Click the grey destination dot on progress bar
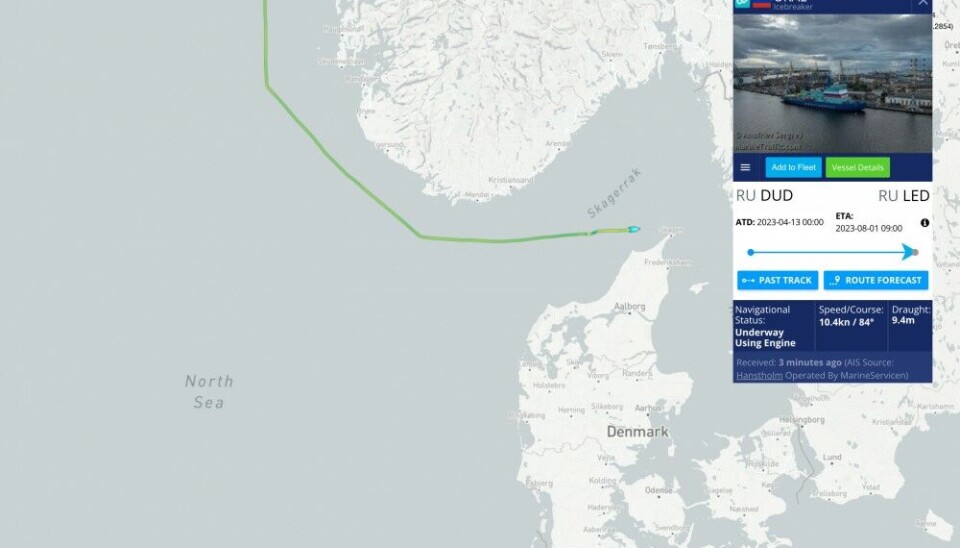 tap(916, 252)
